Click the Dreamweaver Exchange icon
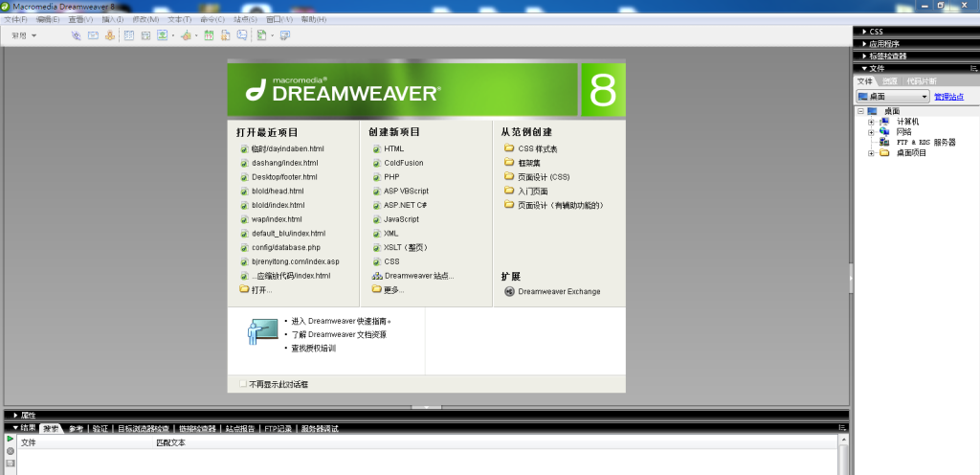The width and height of the screenshot is (980, 475). pyautogui.click(x=509, y=291)
